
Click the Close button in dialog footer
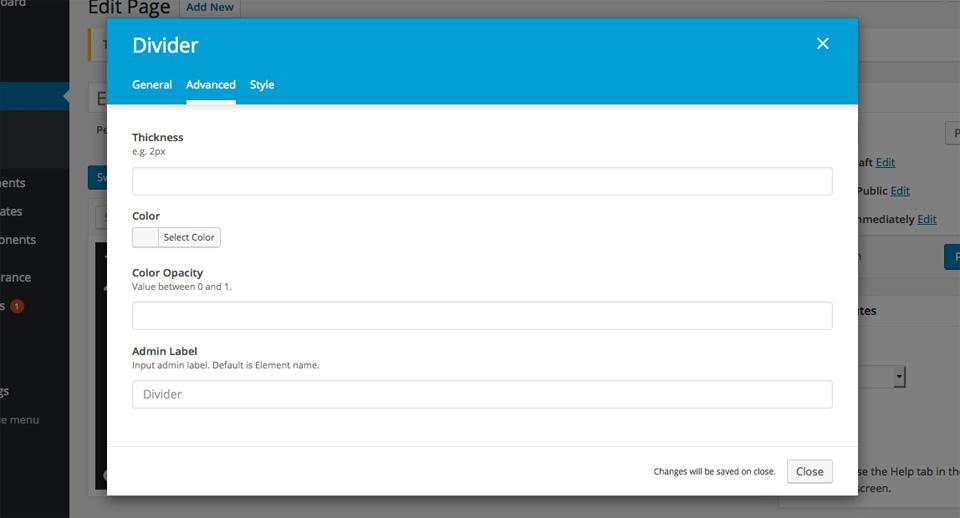click(x=809, y=471)
